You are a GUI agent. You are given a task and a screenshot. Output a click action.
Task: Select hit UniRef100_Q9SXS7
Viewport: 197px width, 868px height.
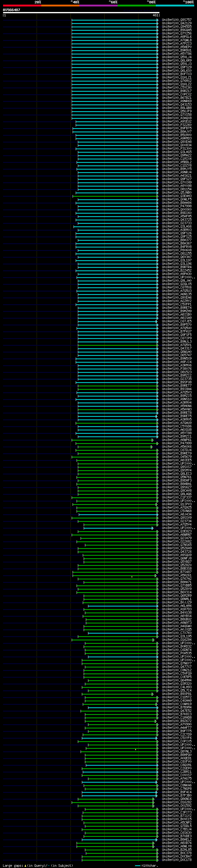[x=177, y=467]
